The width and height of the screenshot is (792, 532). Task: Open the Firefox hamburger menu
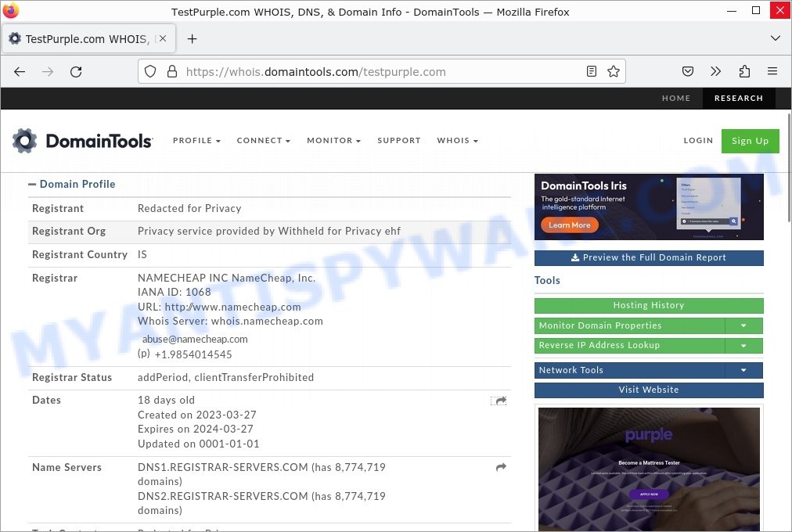click(772, 71)
